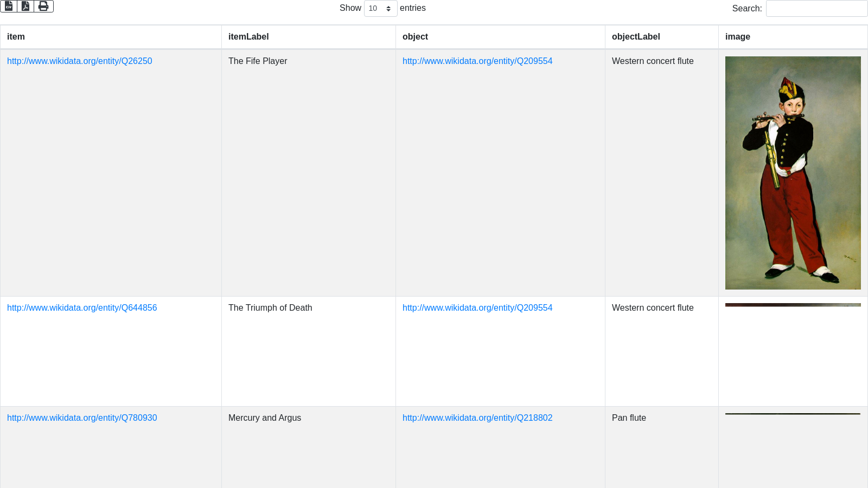Open the Q644856 entity link

point(82,308)
